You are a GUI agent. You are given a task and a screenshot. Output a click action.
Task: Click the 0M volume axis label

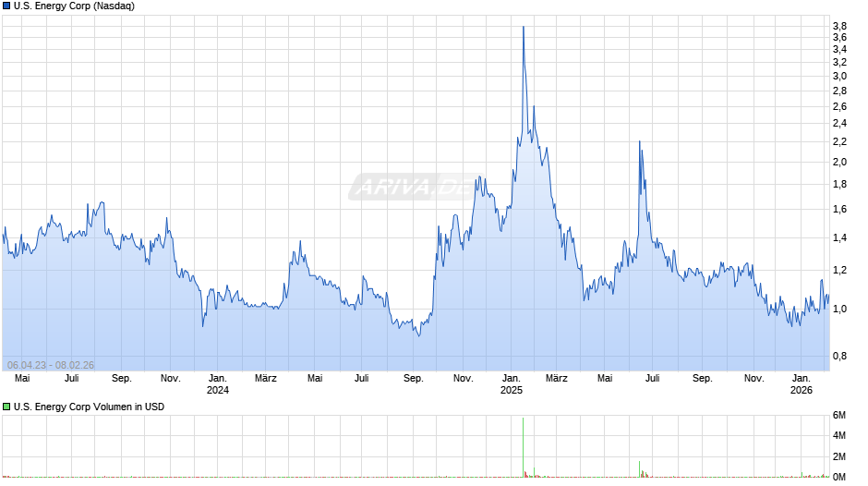tap(839, 477)
